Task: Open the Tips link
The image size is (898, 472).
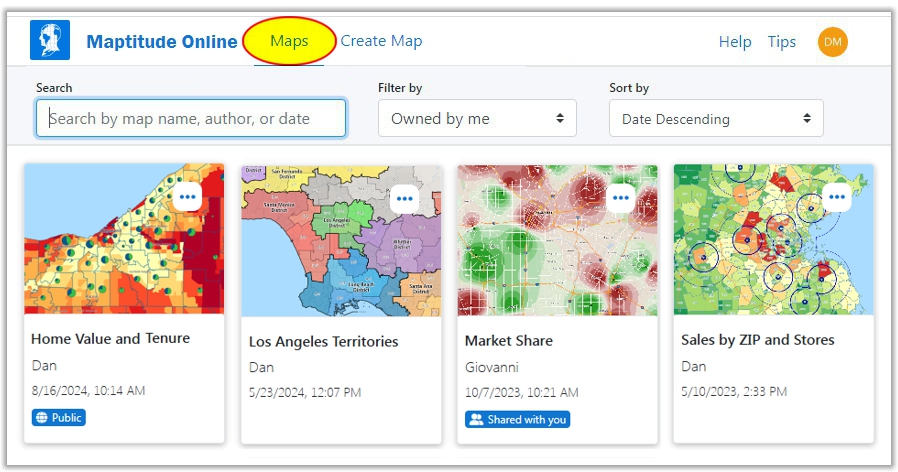Action: (x=782, y=42)
